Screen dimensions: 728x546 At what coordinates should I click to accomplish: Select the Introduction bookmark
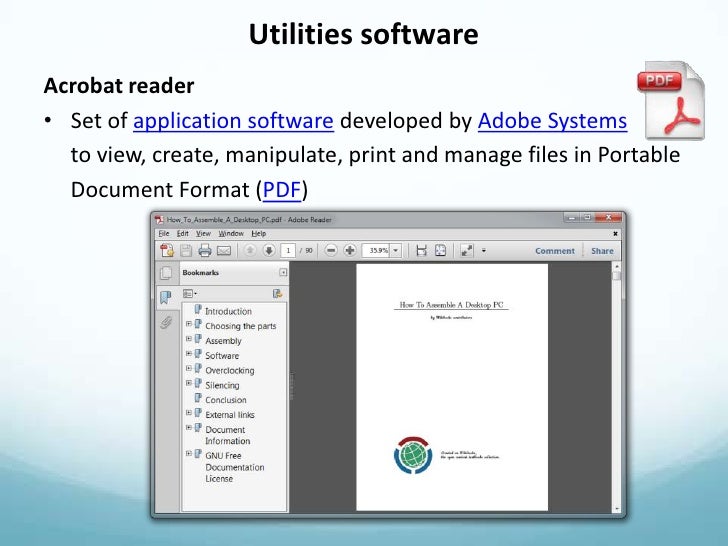[x=228, y=312]
